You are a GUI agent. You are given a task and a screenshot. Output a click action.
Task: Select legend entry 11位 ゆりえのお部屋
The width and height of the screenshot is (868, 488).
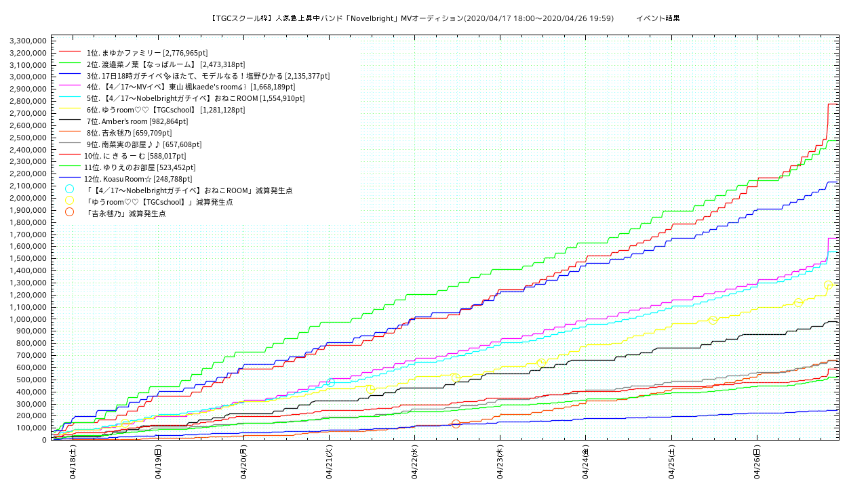click(x=140, y=167)
